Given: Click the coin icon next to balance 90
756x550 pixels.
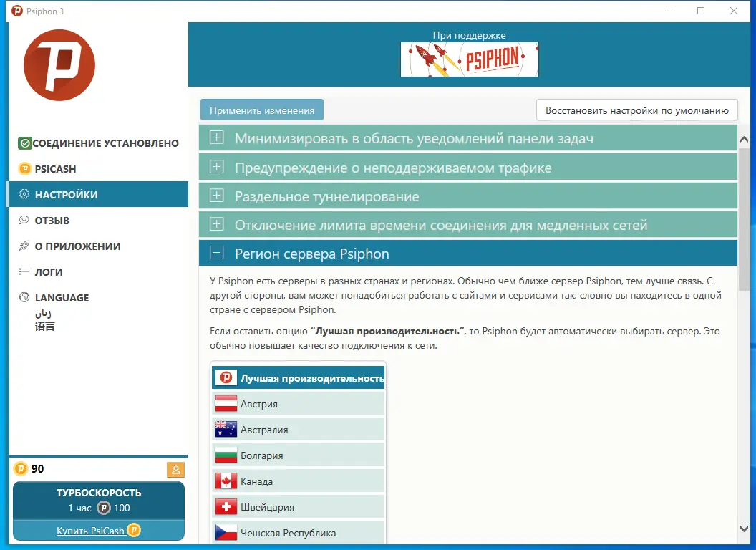Looking at the screenshot, I should [x=21, y=469].
